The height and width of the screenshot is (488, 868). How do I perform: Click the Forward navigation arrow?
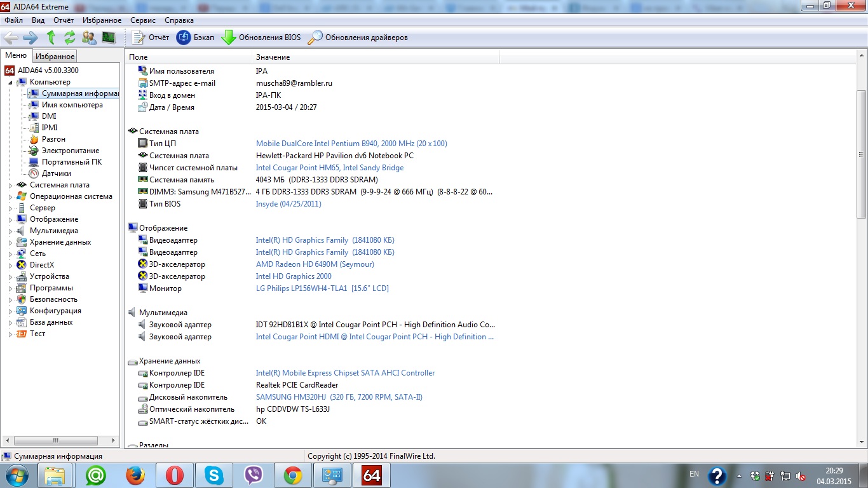[x=30, y=37]
